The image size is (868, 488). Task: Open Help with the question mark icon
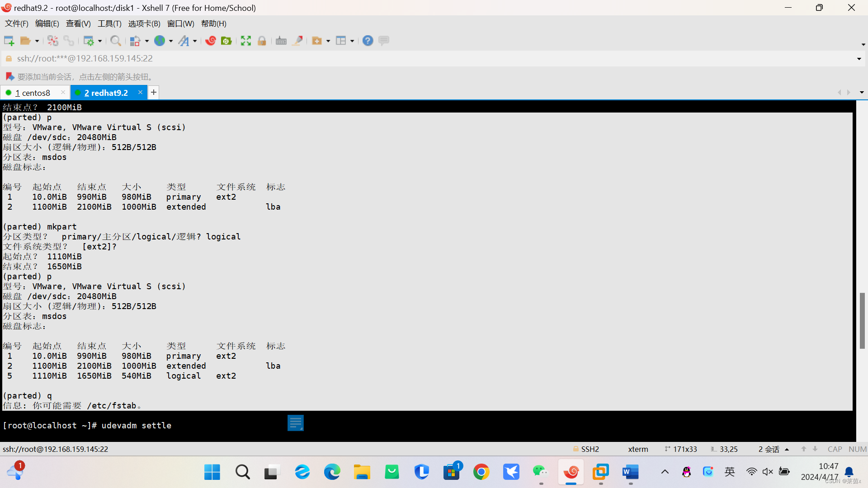368,40
